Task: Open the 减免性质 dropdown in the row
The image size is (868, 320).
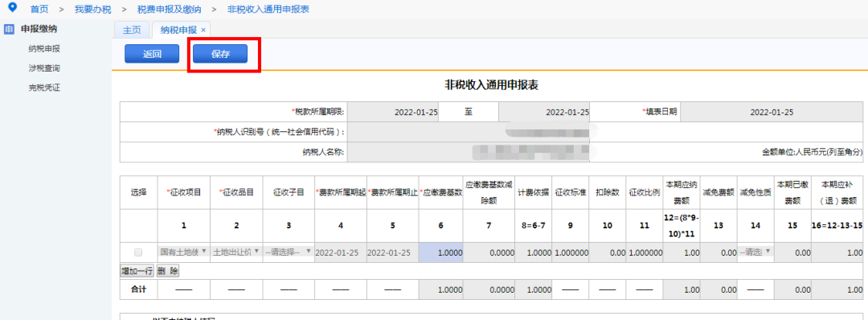Action: [x=755, y=252]
